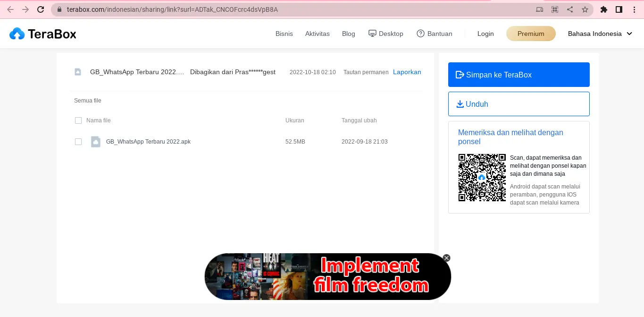The width and height of the screenshot is (644, 317).
Task: Open the Aktivitas menu item
Action: tap(318, 34)
